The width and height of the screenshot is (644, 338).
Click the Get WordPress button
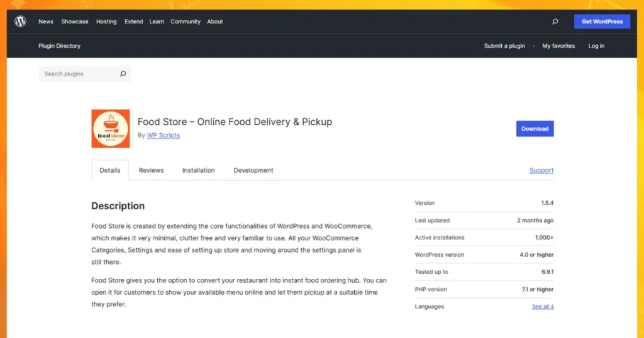tap(602, 21)
